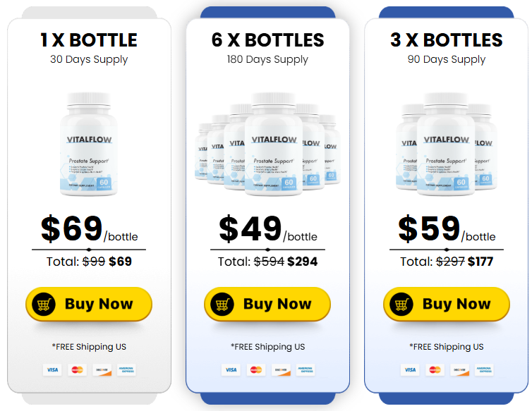Click American Express icon under 1 bottle offer
The width and height of the screenshot is (532, 411).
(x=126, y=369)
